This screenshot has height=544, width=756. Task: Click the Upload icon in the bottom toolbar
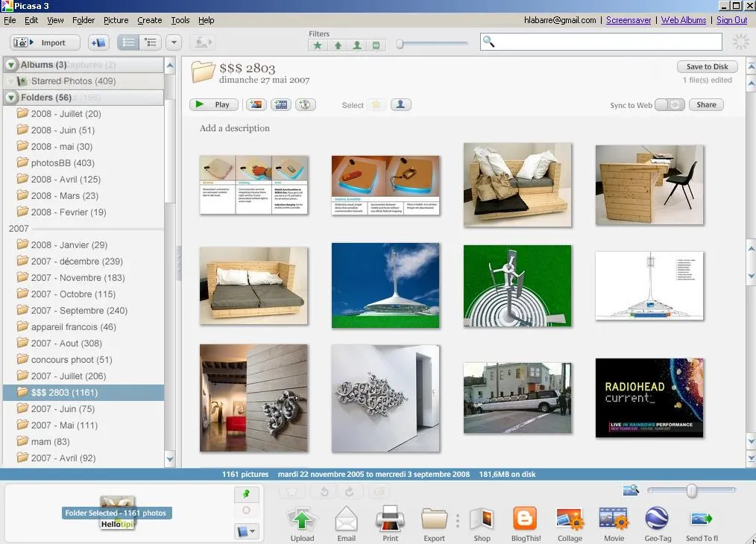tap(302, 520)
